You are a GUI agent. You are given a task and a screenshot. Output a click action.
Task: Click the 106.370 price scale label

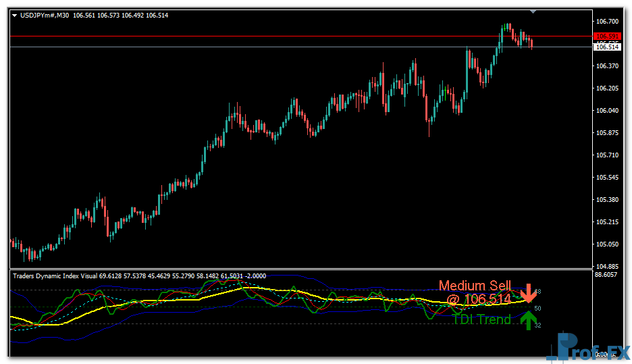click(x=608, y=66)
